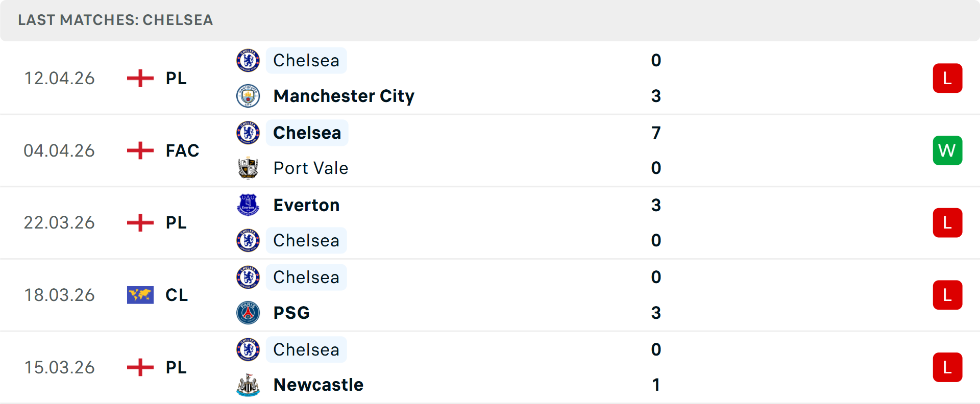Click the L badge for Newcastle match
Image resolution: width=980 pixels, height=404 pixels.
click(x=947, y=367)
